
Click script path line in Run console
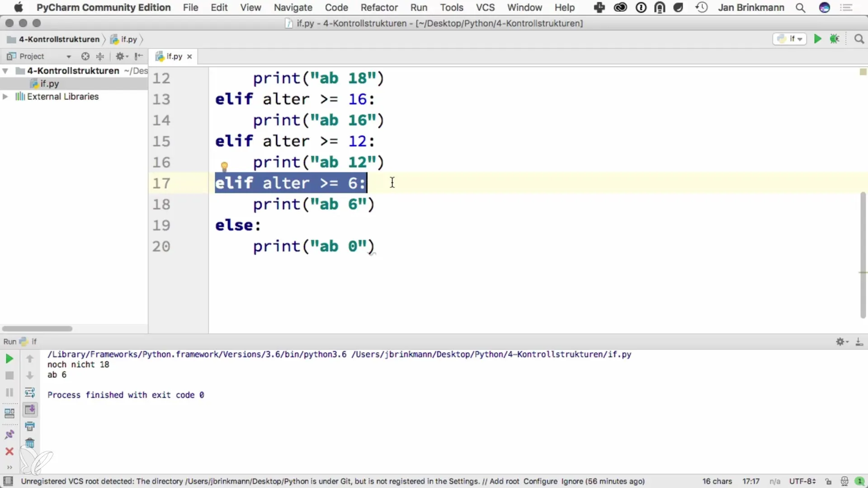(339, 354)
